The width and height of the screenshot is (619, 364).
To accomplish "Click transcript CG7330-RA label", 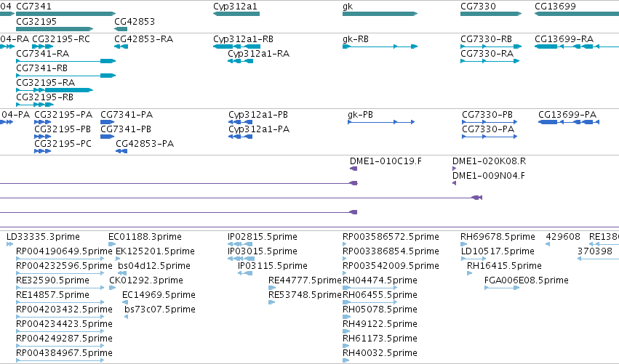I will 487,54.
